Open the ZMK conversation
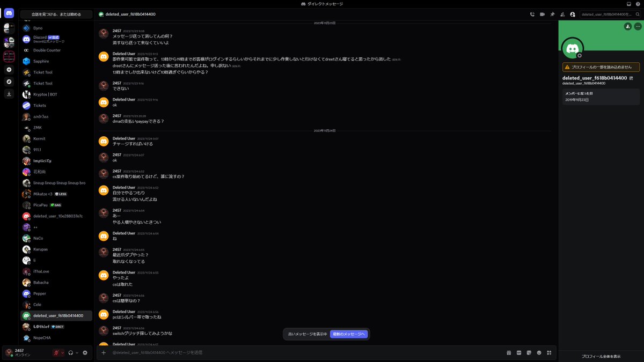644x362 pixels. [x=56, y=128]
